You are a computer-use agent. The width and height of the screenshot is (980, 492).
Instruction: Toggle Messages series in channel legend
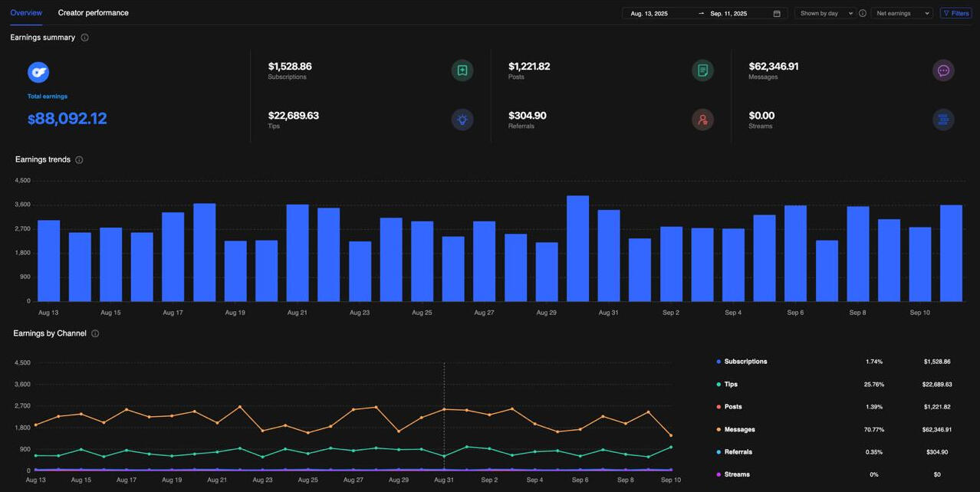(739, 429)
